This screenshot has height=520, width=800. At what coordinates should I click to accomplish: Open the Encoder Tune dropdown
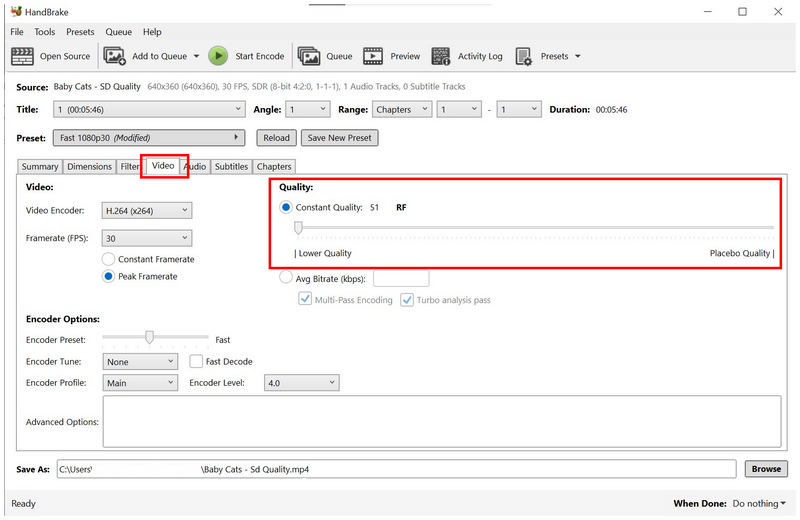coord(139,361)
